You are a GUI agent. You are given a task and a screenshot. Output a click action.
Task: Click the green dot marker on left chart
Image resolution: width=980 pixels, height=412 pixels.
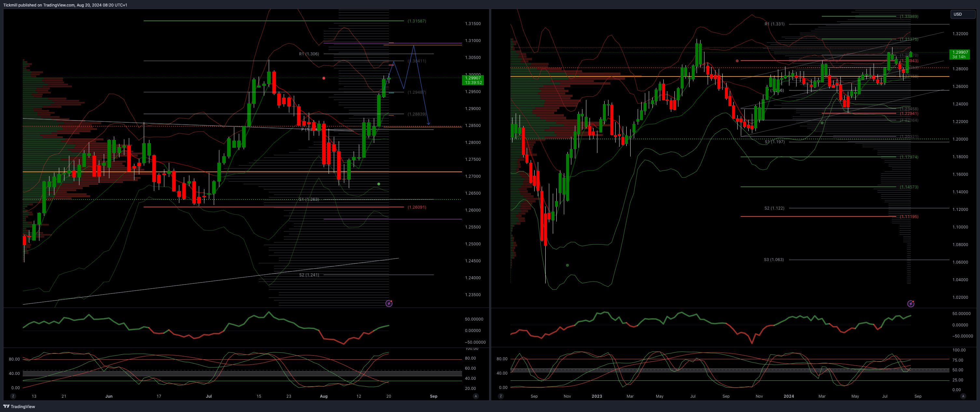pyautogui.click(x=378, y=184)
